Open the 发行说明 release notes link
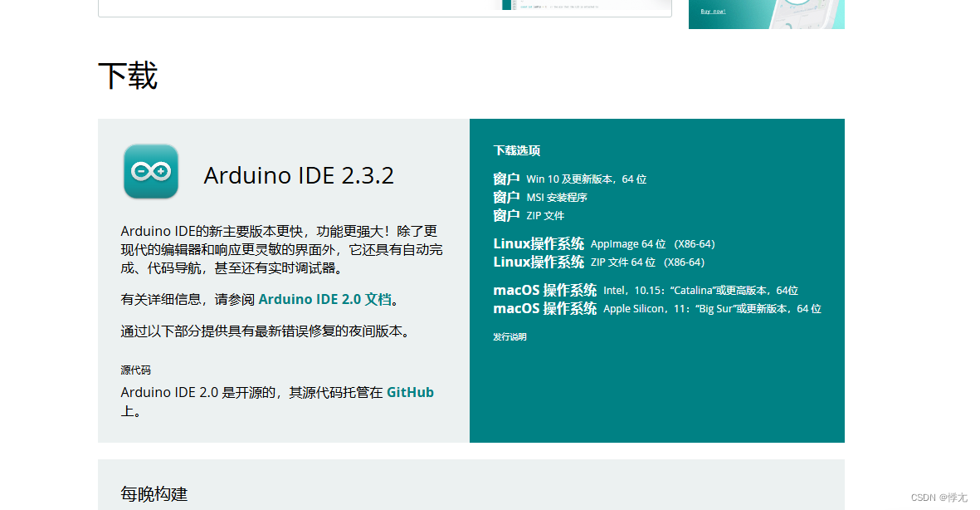 click(x=510, y=336)
